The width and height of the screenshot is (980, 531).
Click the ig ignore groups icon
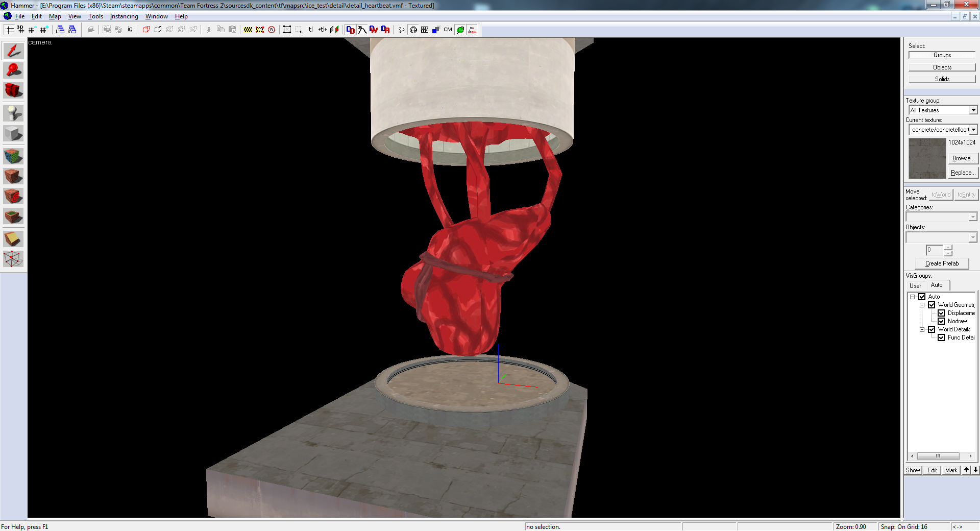click(x=130, y=30)
